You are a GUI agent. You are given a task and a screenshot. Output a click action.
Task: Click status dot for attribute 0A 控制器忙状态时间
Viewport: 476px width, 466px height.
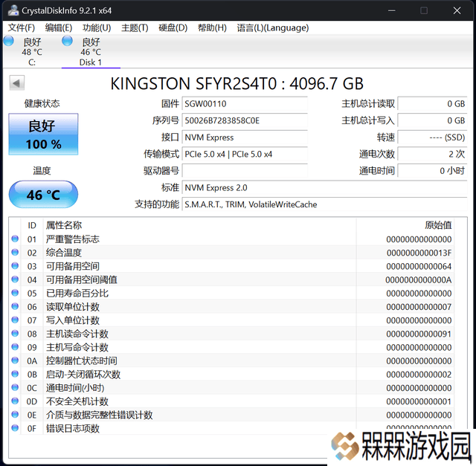[15, 360]
